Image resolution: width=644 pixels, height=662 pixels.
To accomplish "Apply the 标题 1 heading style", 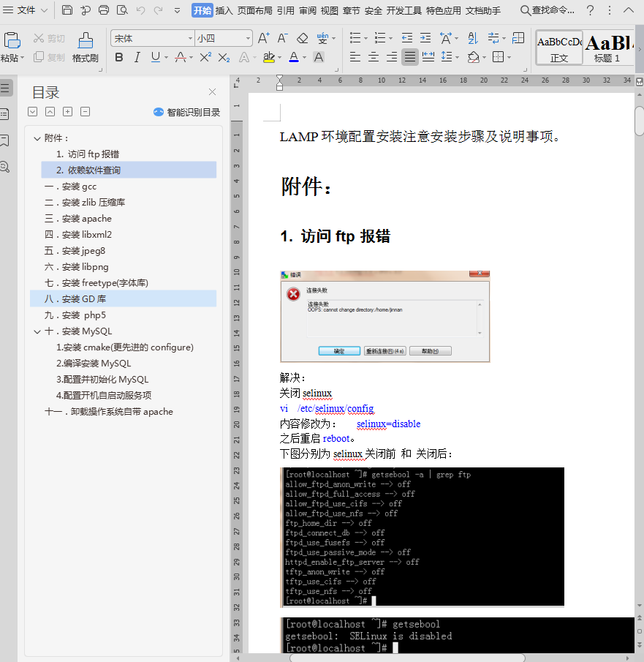I will pyautogui.click(x=607, y=48).
